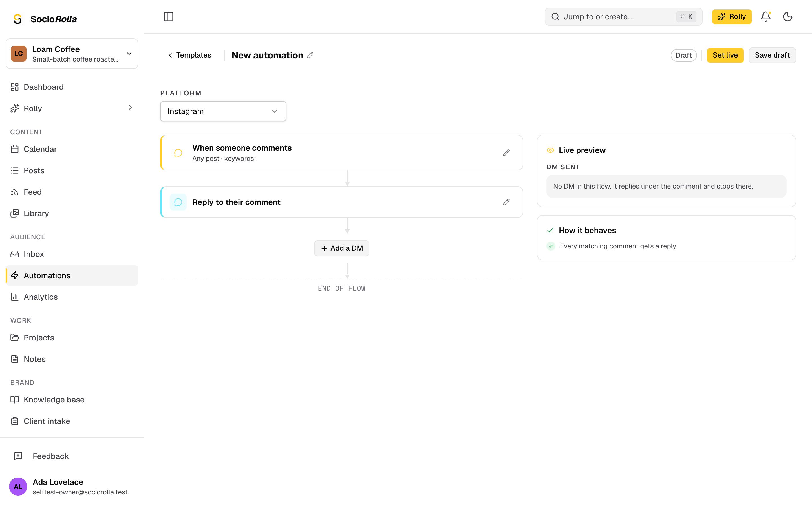Click the Live preview eye icon
The image size is (812, 508).
[x=550, y=150]
